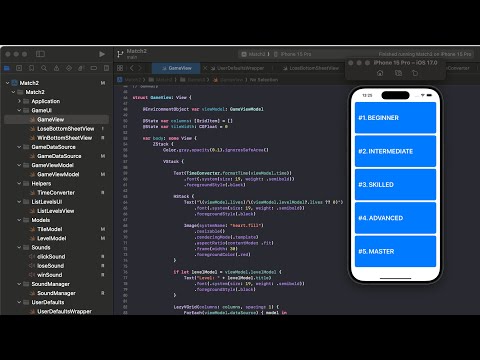Open the iPhone 15 Pro destination selector
The width and height of the screenshot is (480, 360).
(292, 54)
